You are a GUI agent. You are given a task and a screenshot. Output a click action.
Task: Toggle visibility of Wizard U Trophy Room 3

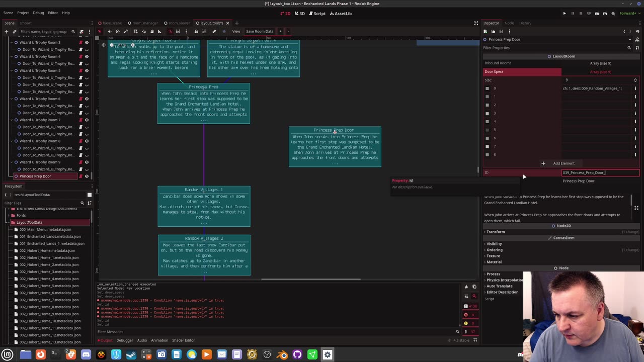[87, 42]
